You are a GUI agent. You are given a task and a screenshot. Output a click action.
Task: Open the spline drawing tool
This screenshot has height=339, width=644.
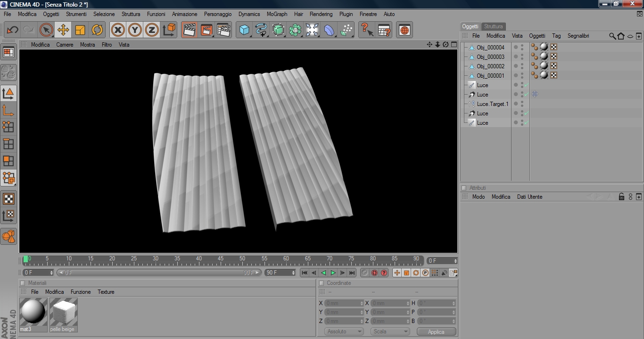coord(261,30)
